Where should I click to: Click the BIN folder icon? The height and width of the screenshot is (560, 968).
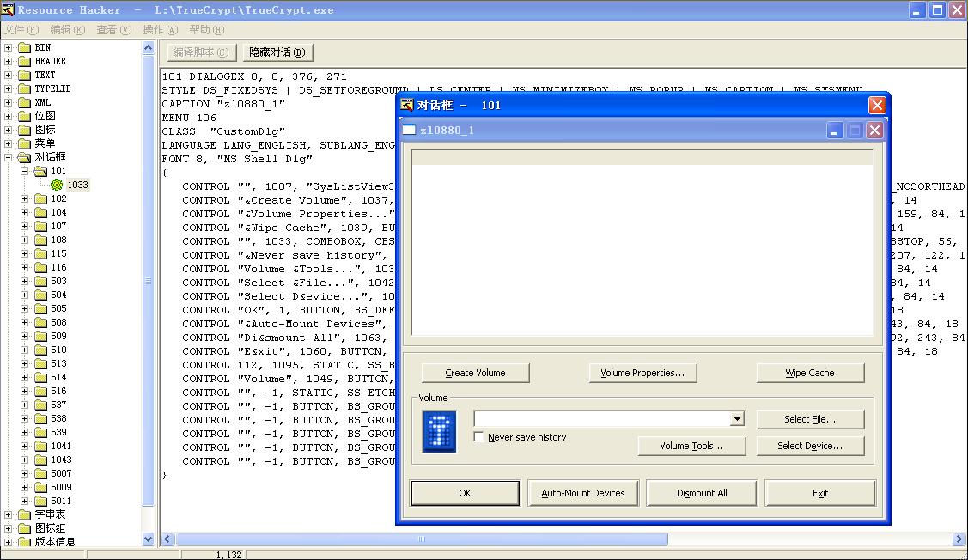click(24, 47)
